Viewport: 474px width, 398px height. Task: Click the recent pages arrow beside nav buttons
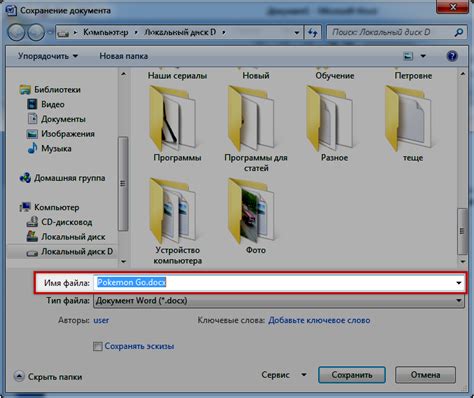coord(50,32)
